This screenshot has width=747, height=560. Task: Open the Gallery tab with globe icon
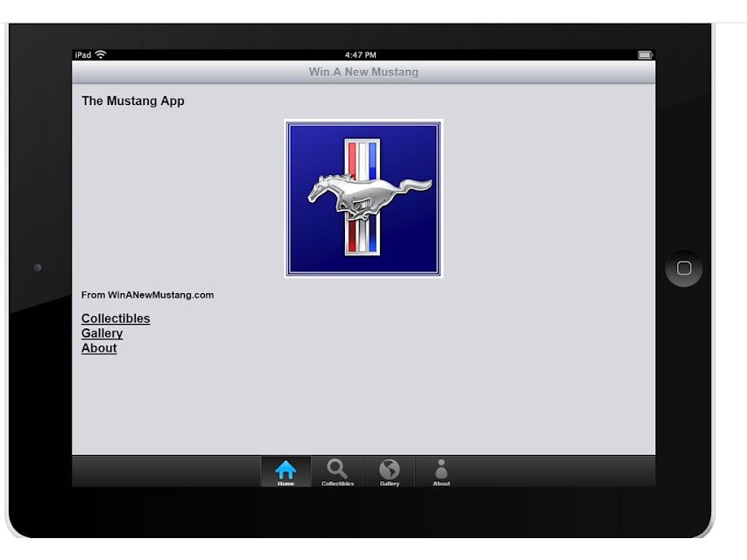(x=389, y=472)
